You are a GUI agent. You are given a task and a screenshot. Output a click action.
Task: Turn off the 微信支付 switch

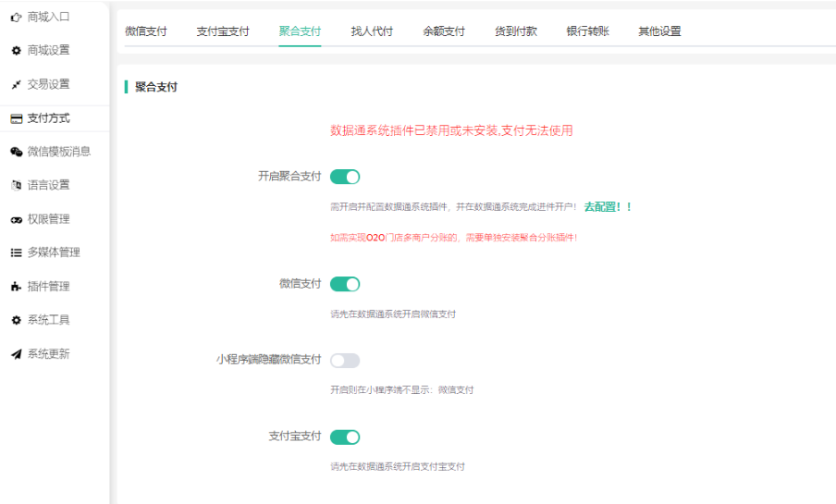344,284
